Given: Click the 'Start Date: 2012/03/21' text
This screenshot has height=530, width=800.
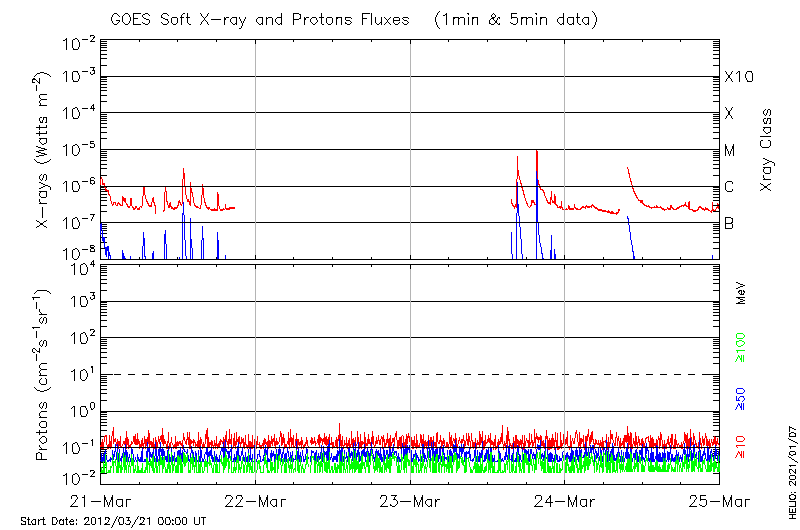Looking at the screenshot, I should tap(113, 522).
